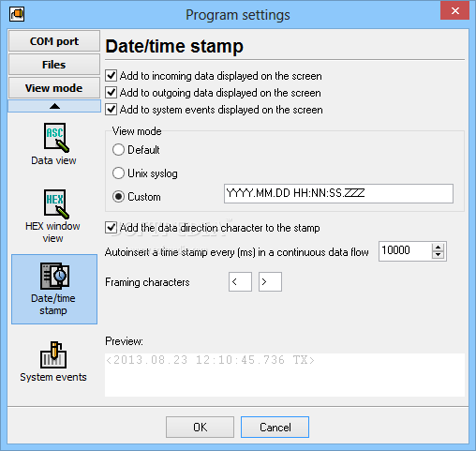Toggle Add to system events checkbox
Viewport: 476px width, 451px height.
point(112,110)
